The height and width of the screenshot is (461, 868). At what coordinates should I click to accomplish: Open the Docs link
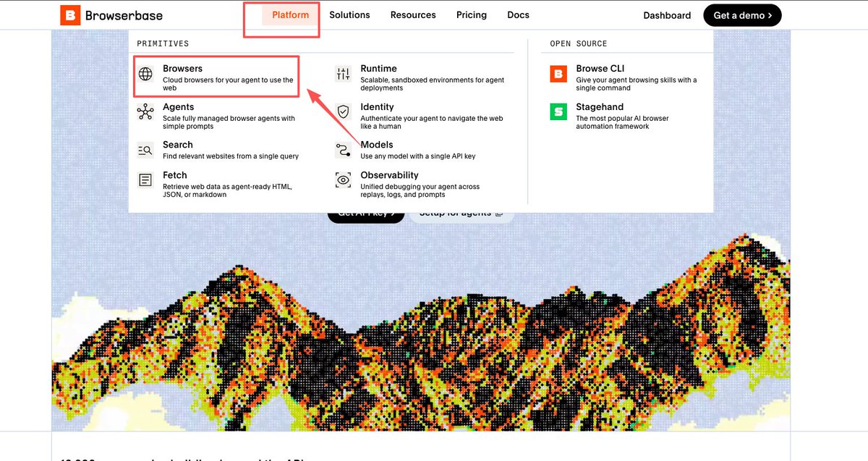[x=518, y=14]
